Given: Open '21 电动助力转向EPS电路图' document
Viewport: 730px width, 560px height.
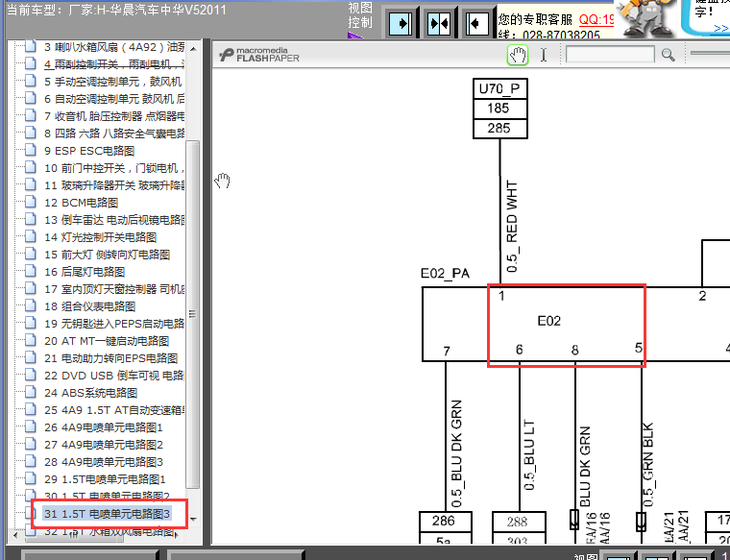Looking at the screenshot, I should [x=110, y=358].
